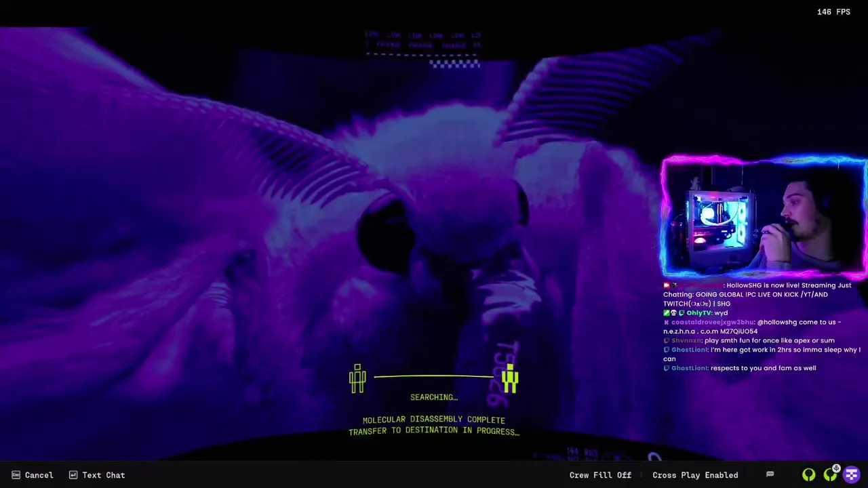The height and width of the screenshot is (488, 868).
Task: Open the purple checkered player emblem
Action: (852, 474)
